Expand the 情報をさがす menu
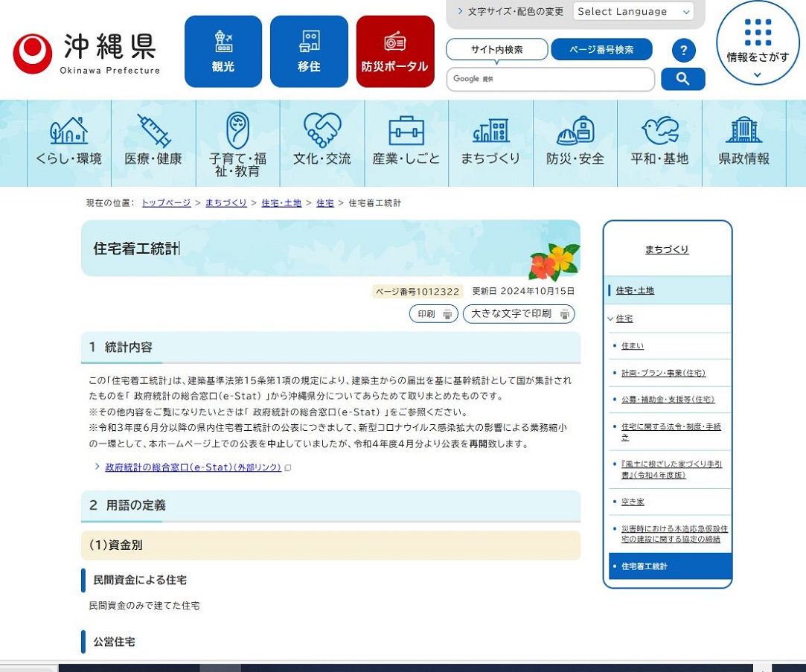Image resolution: width=806 pixels, height=672 pixels. [758, 45]
